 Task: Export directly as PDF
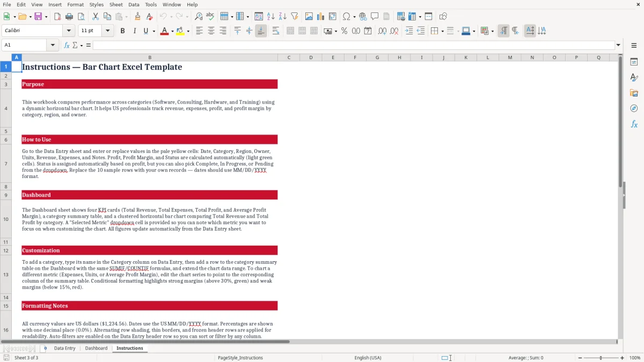point(57,17)
